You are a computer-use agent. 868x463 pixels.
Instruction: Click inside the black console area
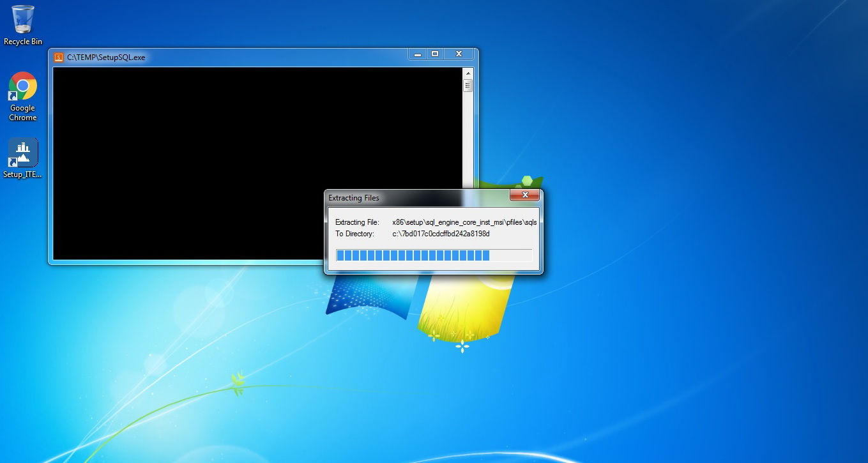pos(257,163)
